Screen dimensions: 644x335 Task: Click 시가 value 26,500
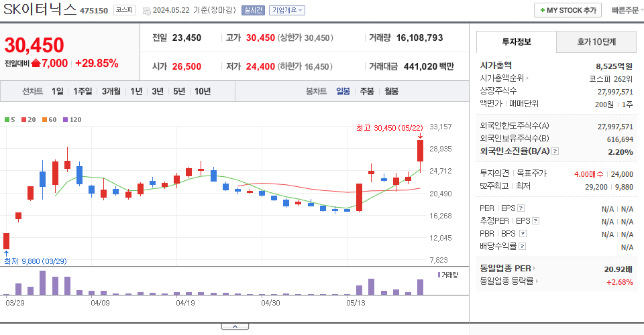point(186,67)
